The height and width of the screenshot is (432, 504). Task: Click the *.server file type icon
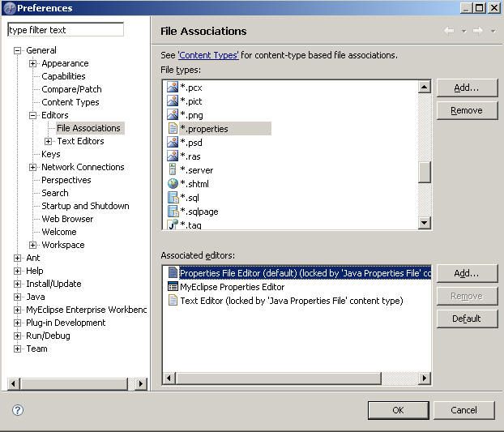point(173,169)
